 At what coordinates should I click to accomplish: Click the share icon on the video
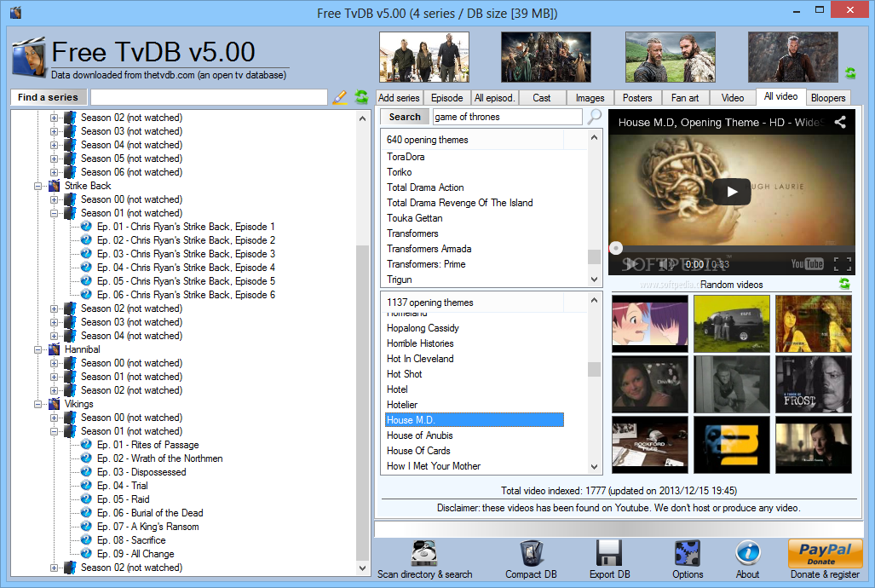pos(840,122)
